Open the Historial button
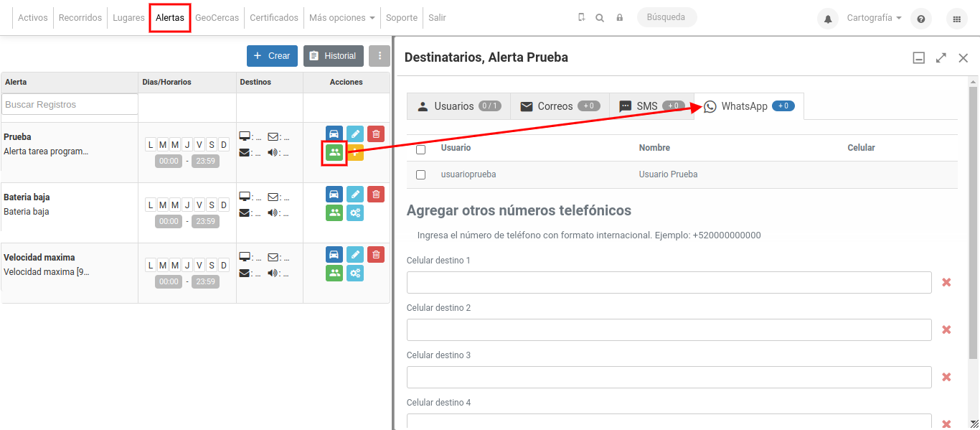Screen dimensions: 980x430 [x=334, y=56]
